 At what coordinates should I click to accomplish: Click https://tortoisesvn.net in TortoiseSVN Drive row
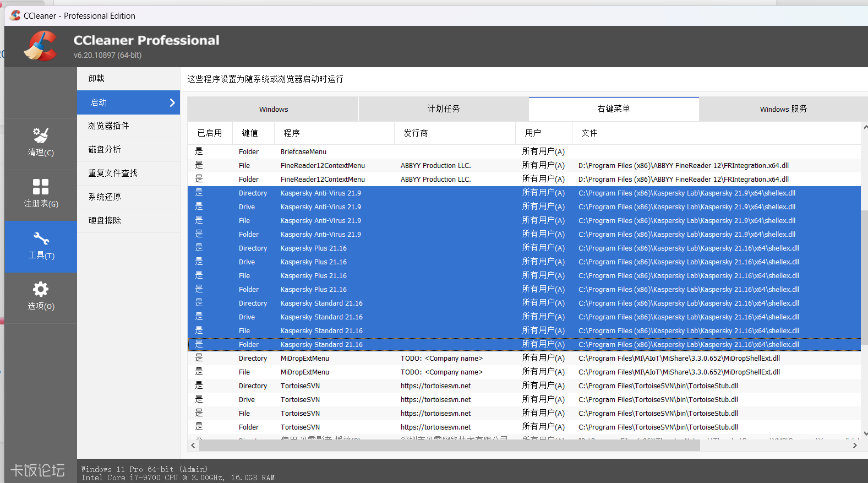pyautogui.click(x=435, y=399)
